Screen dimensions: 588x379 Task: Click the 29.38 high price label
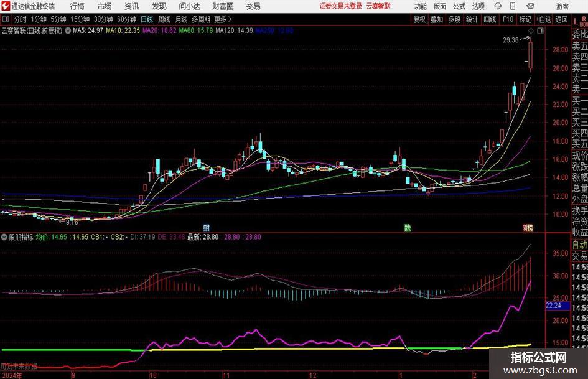(x=511, y=40)
